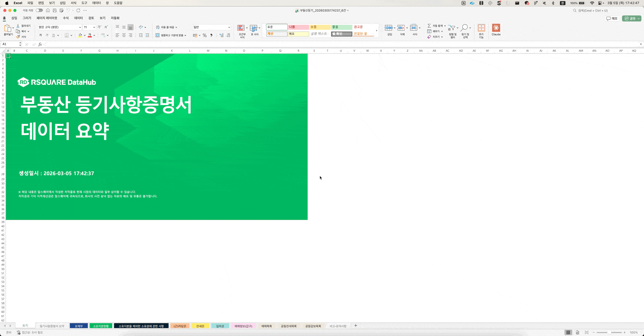This screenshot has width=644, height=336.
Task: Click the fill color bucket icon
Action: click(x=80, y=35)
